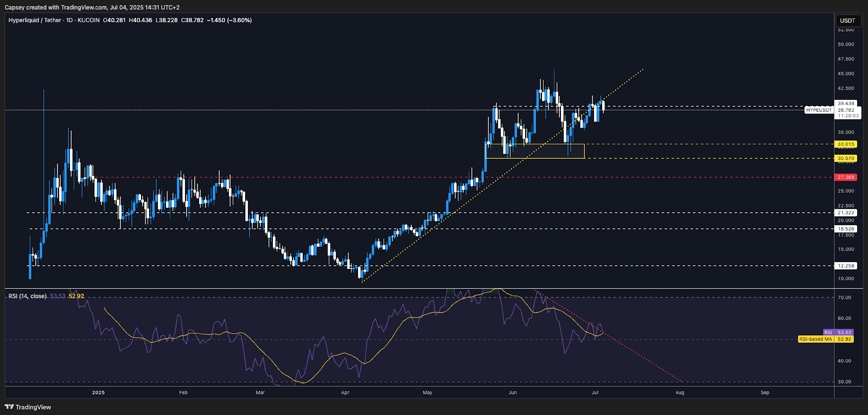Viewport: 868px width, 415px height.
Task: Click the Apr label on time axis
Action: (345, 392)
